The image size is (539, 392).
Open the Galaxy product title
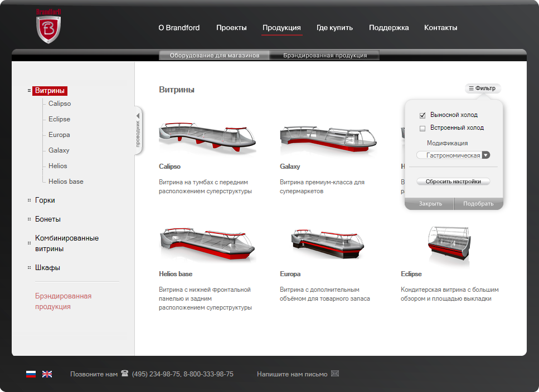pos(290,166)
